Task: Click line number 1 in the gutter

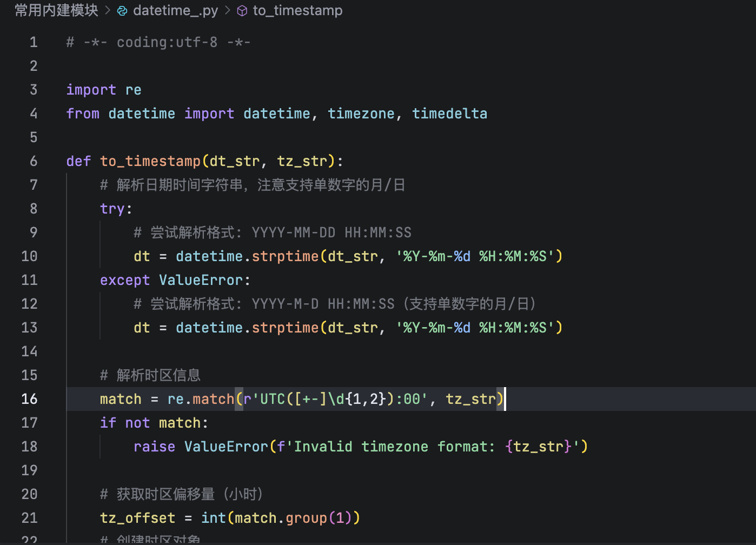Action: click(33, 42)
